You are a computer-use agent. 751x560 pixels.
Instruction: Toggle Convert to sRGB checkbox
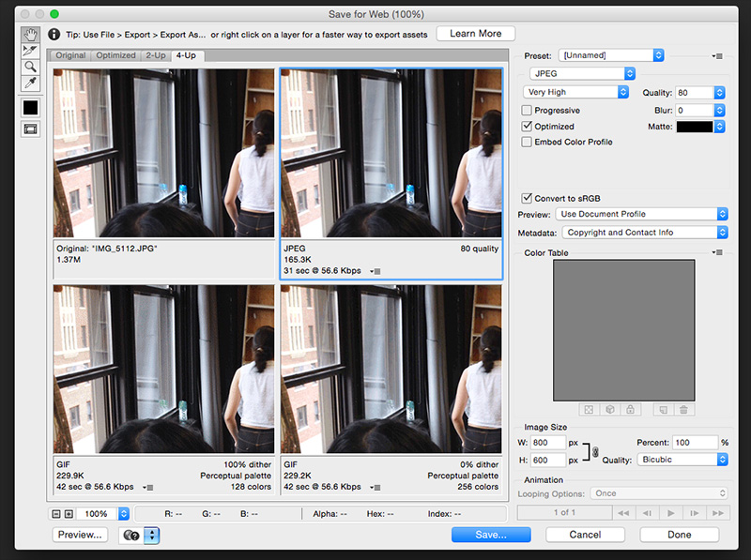tap(528, 198)
